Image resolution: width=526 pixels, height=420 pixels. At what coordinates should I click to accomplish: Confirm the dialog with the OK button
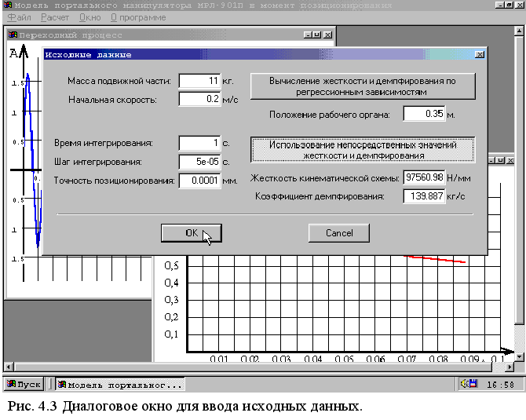[192, 233]
